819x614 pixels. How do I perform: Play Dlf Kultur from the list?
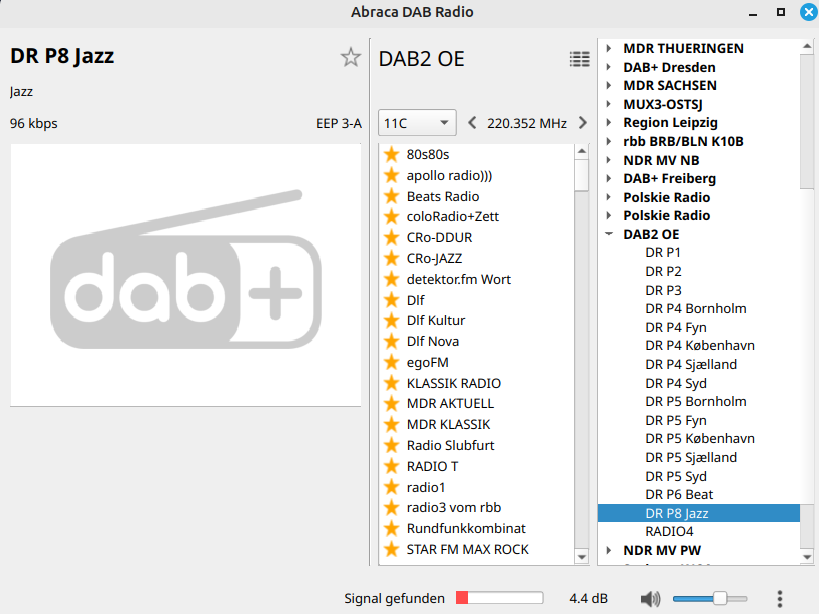(436, 320)
